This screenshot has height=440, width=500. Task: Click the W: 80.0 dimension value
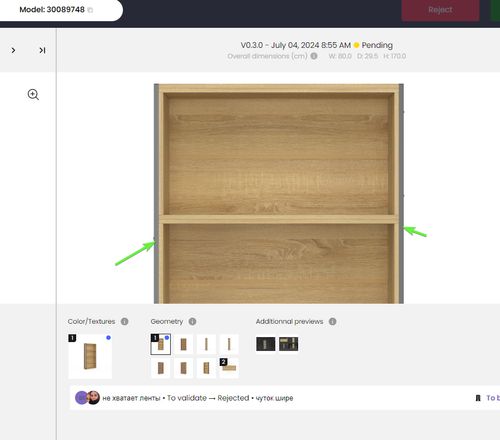point(340,56)
